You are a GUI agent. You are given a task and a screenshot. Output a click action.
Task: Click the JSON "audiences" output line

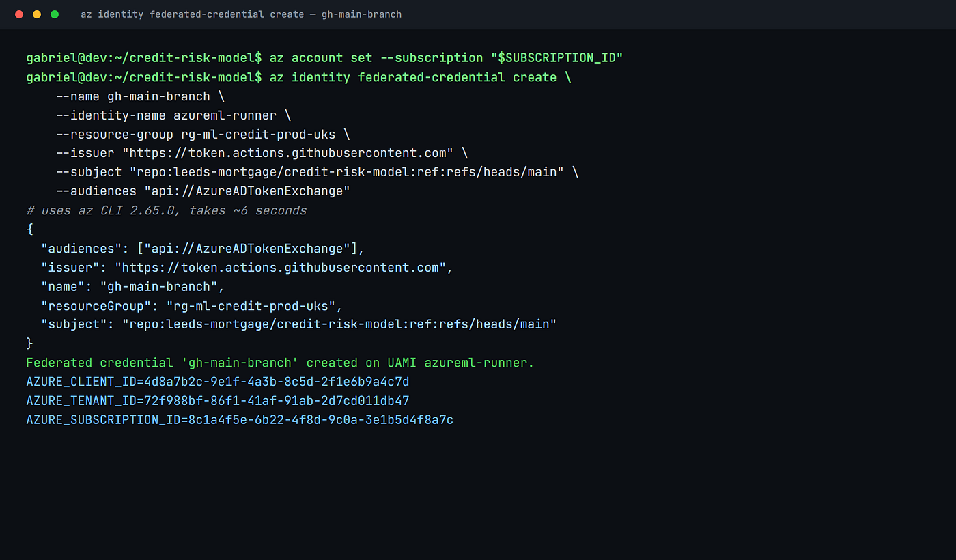pos(203,249)
